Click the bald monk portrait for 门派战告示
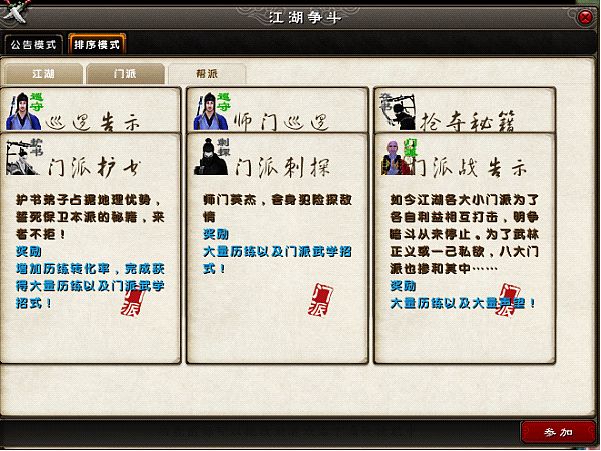Screen dimensions: 601x451 pyautogui.click(x=397, y=157)
